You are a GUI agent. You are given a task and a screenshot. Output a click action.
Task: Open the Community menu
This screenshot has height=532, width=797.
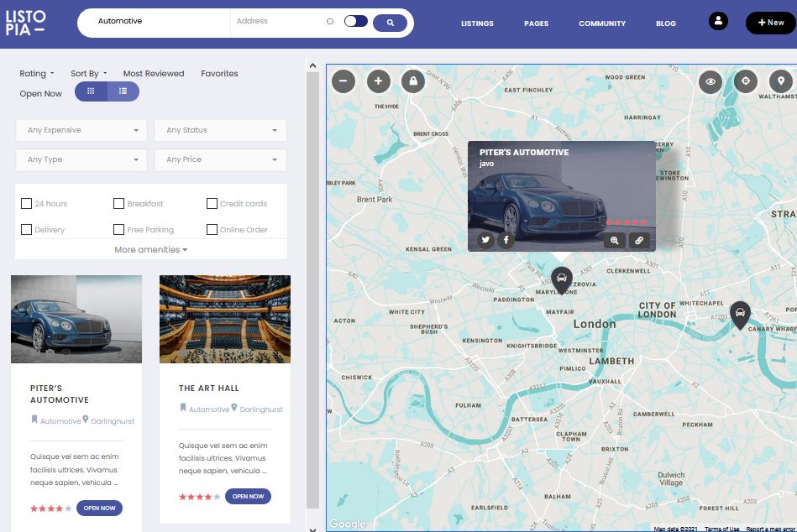(602, 23)
